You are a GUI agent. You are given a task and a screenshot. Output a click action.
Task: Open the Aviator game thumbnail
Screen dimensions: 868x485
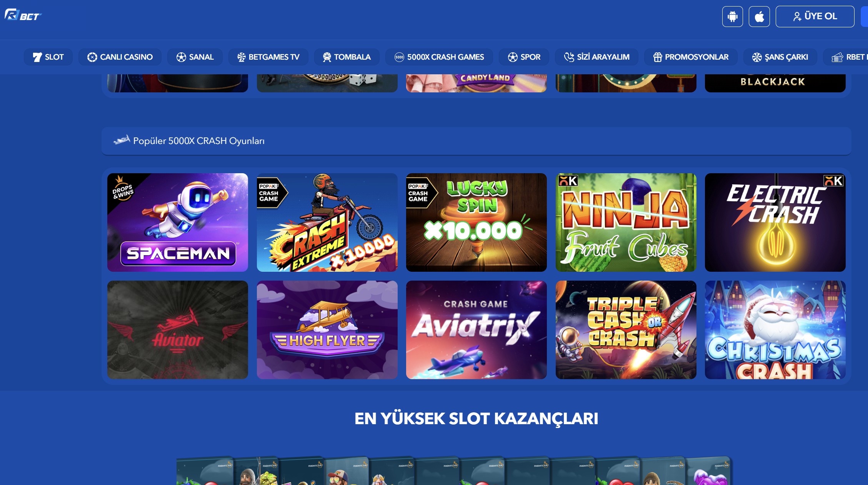click(x=178, y=330)
